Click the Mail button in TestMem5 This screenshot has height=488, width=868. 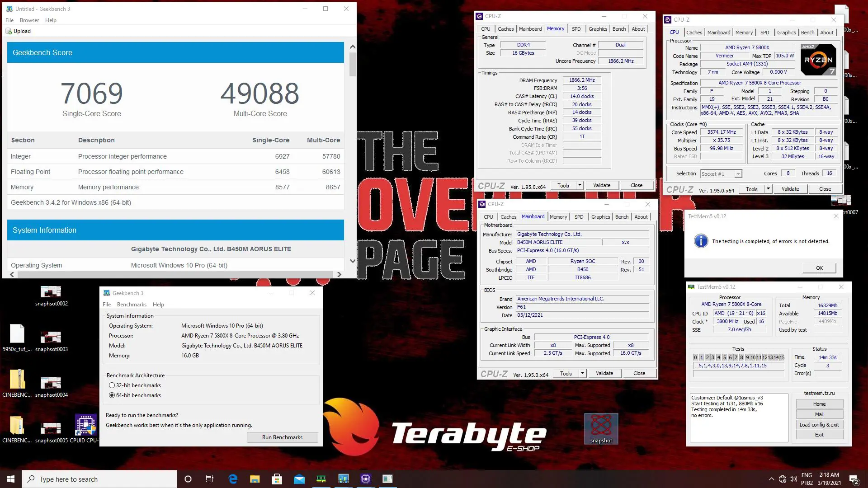[x=819, y=414]
